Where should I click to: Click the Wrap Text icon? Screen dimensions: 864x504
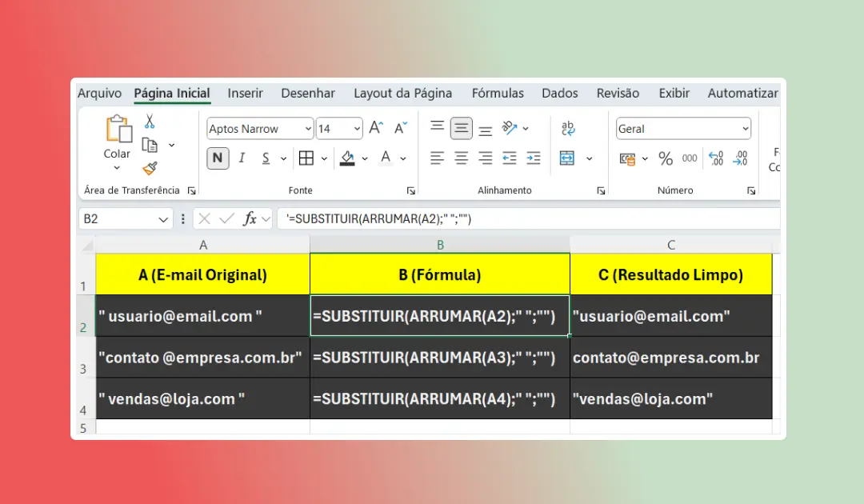click(x=568, y=129)
